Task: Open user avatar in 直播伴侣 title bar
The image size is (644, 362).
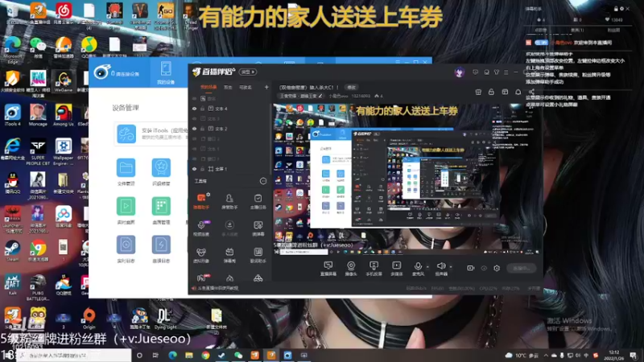Action: click(x=459, y=72)
